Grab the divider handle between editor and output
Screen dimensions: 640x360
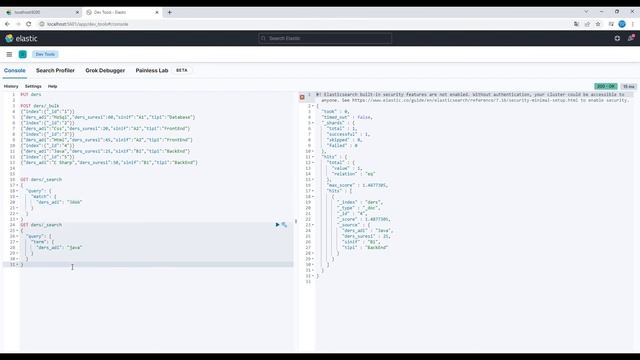(x=296, y=221)
